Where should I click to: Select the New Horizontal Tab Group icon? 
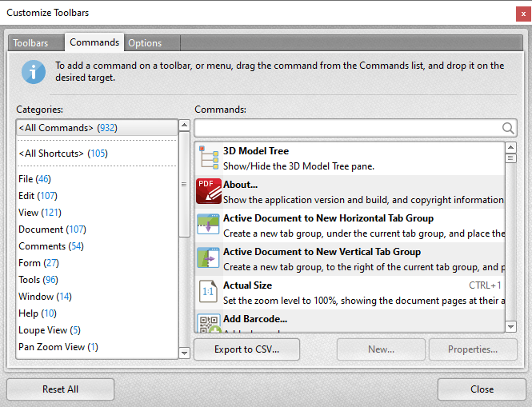[208, 224]
